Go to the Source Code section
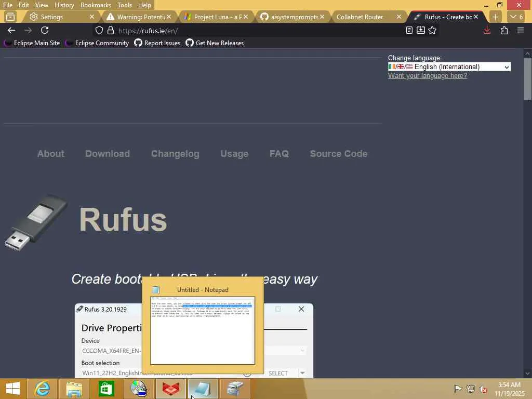532x399 pixels. [x=338, y=154]
